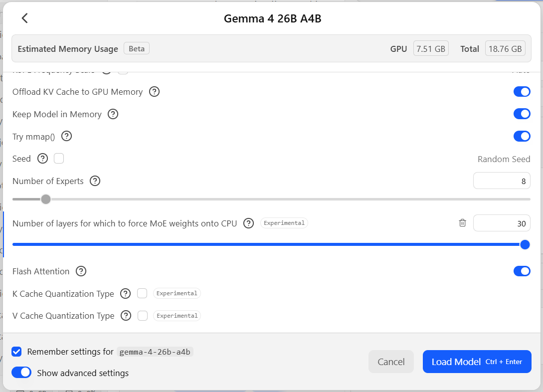Screen dimensions: 543x392
Task: Uncheck Remember settings for gemma-4-26b-a4b
Action: point(17,352)
